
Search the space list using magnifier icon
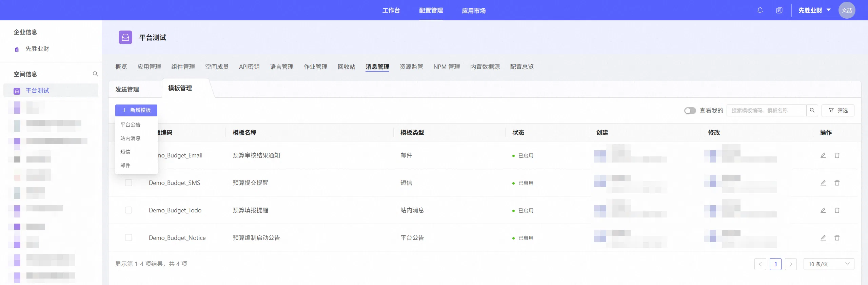tap(95, 74)
